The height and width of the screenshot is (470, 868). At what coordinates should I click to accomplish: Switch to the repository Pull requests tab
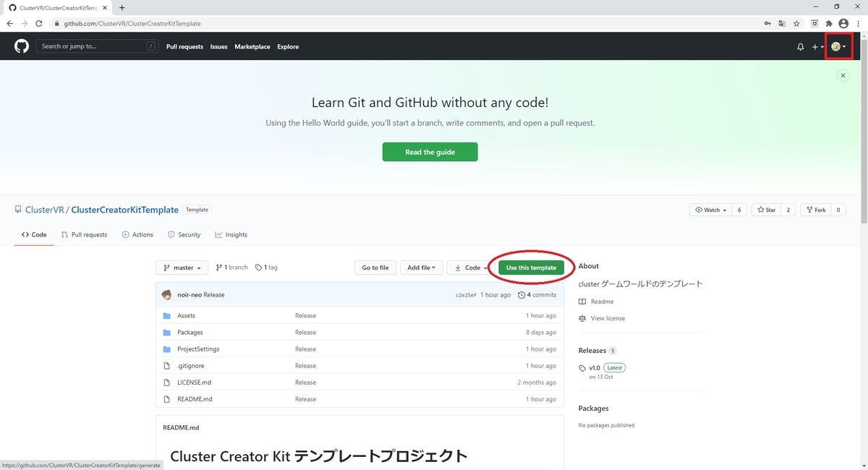[x=84, y=234]
